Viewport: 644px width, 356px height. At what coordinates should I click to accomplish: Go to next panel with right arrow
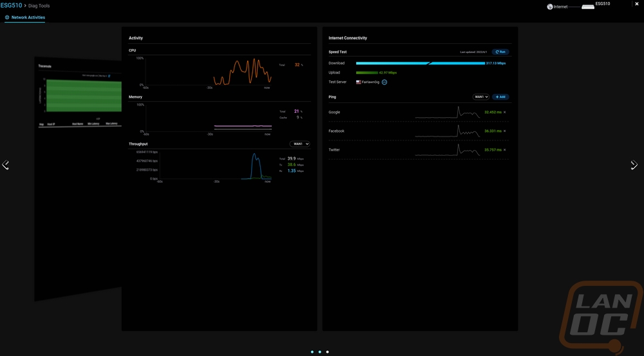coord(634,165)
